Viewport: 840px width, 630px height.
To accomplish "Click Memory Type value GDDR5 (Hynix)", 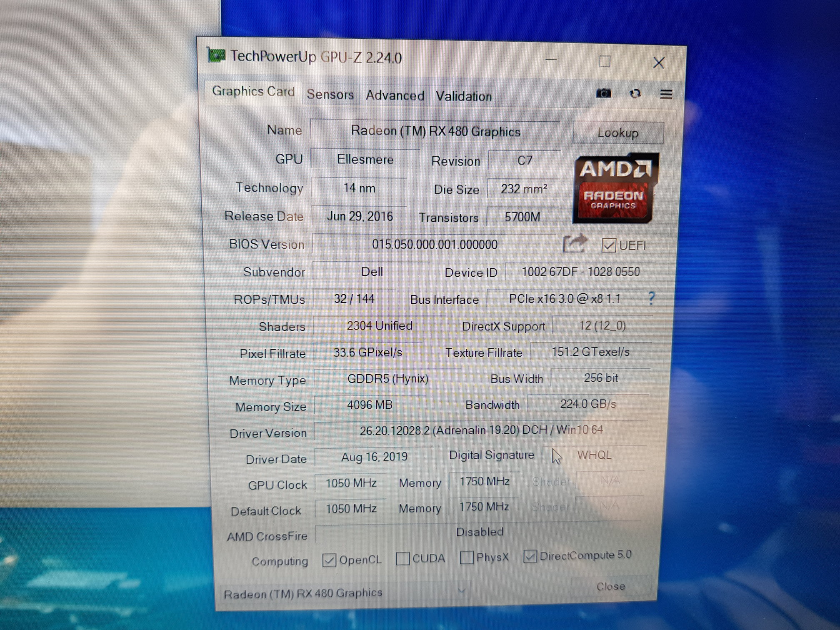I will (387, 379).
